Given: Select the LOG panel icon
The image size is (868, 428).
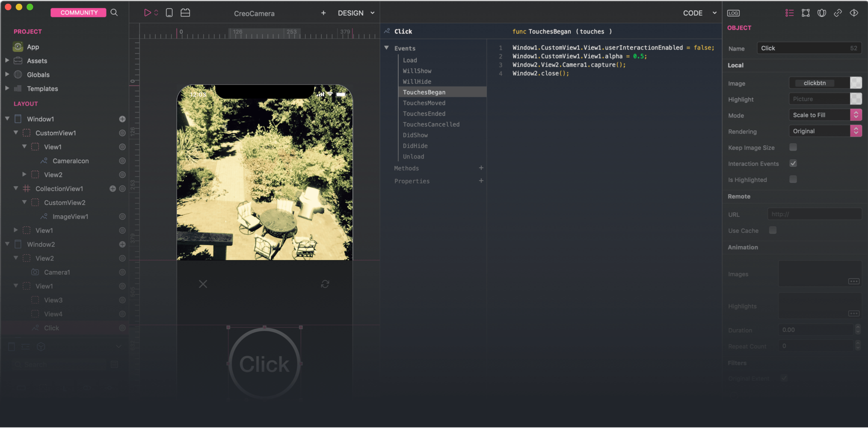Looking at the screenshot, I should pyautogui.click(x=734, y=12).
